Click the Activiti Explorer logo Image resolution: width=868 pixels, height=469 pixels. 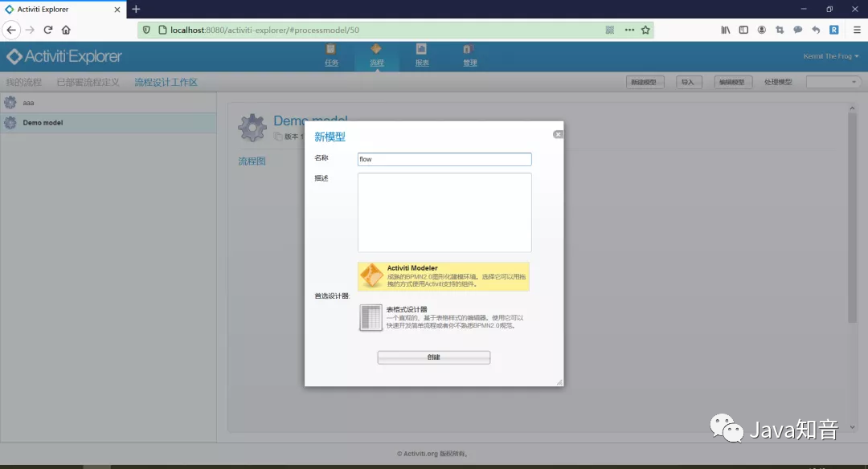click(64, 56)
